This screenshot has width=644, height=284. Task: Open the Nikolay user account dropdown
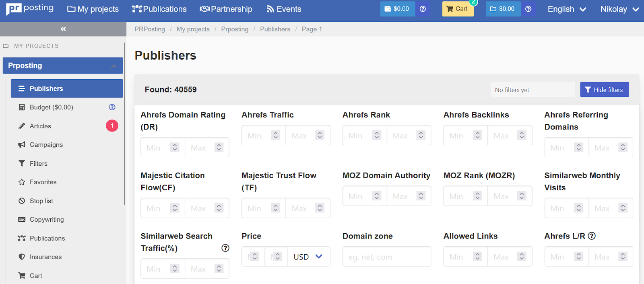coord(619,9)
